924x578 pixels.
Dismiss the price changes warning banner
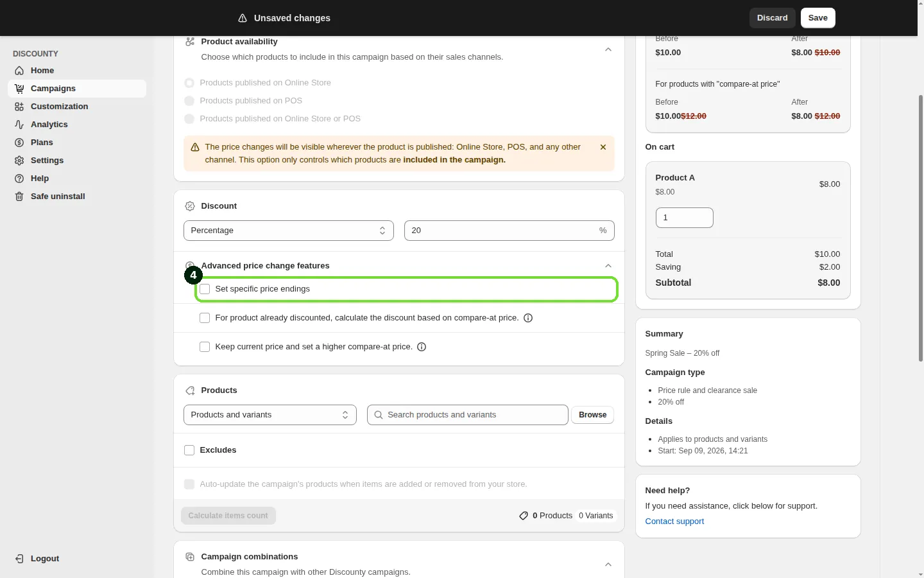click(603, 147)
